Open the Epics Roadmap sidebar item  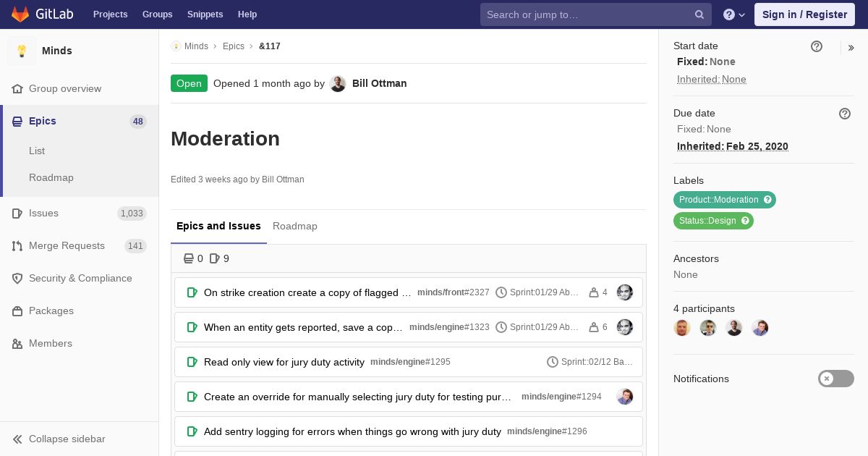[51, 177]
